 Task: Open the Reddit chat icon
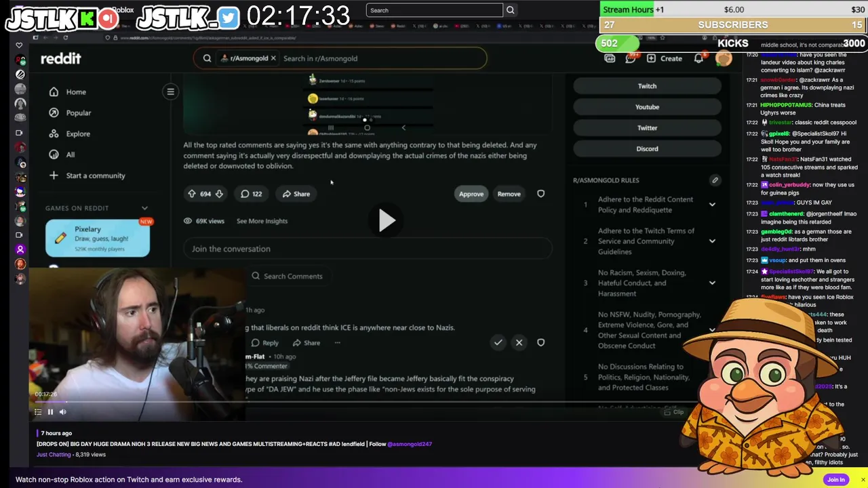631,59
